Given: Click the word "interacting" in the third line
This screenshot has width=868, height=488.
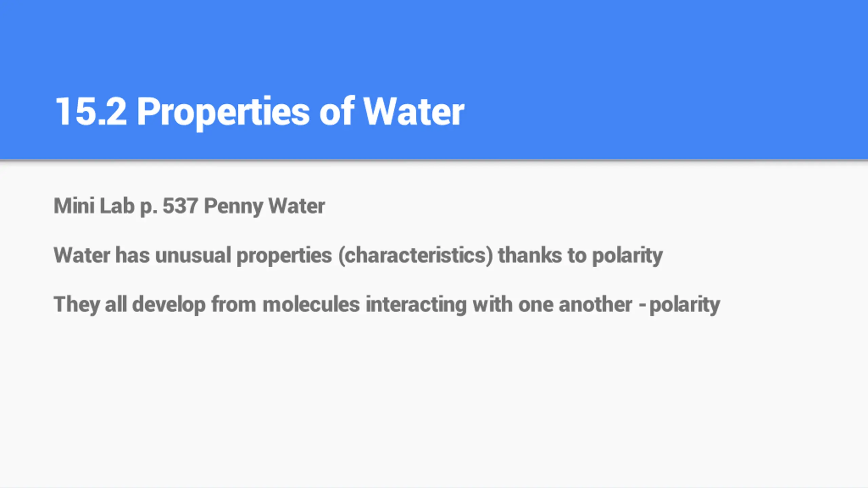Looking at the screenshot, I should click(416, 304).
